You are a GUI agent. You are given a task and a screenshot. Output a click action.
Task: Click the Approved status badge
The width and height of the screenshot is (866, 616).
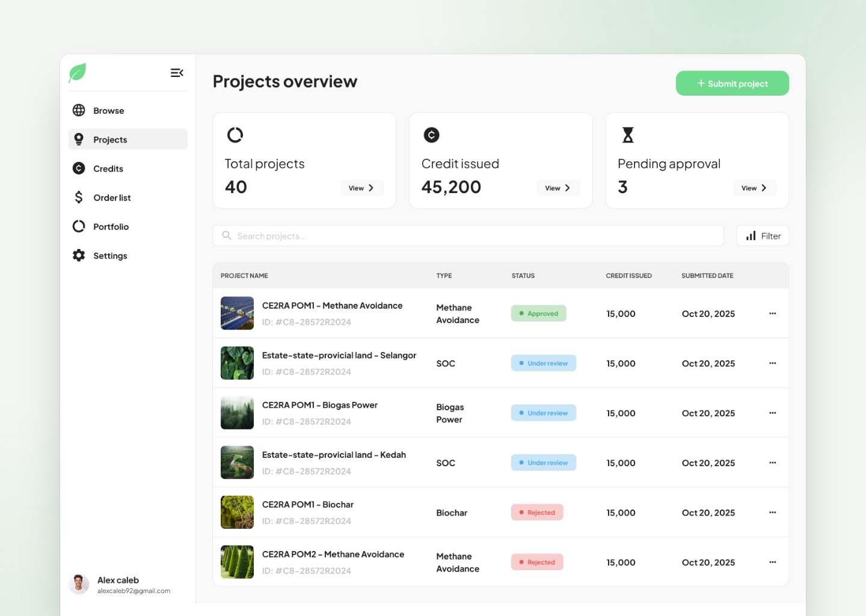coord(539,313)
